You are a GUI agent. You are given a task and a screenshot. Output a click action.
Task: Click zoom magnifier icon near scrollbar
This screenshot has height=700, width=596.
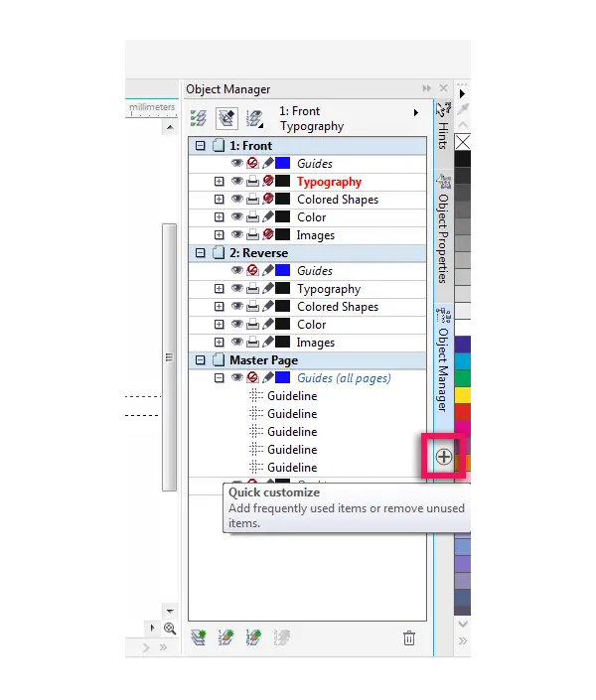[x=170, y=629]
